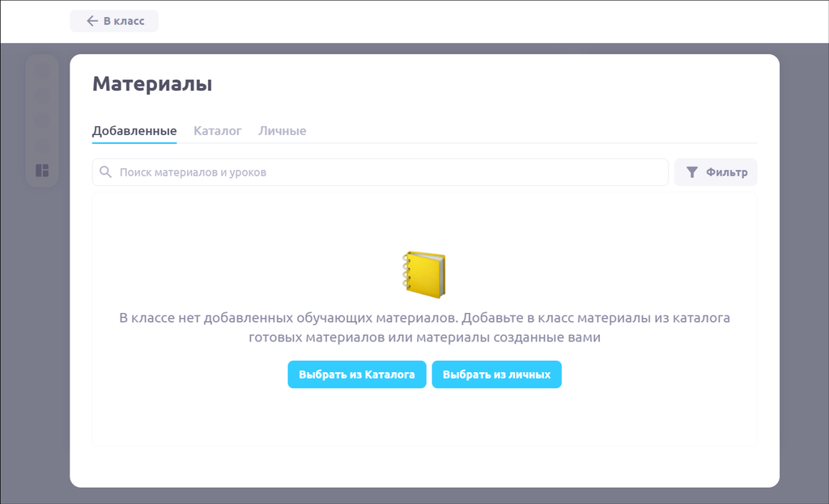
Task: Click the fourth circle in the left sidebar
Action: 42,146
